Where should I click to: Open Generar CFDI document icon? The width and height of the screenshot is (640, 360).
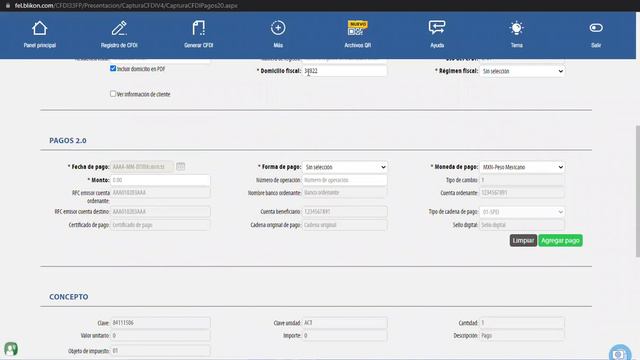click(198, 28)
